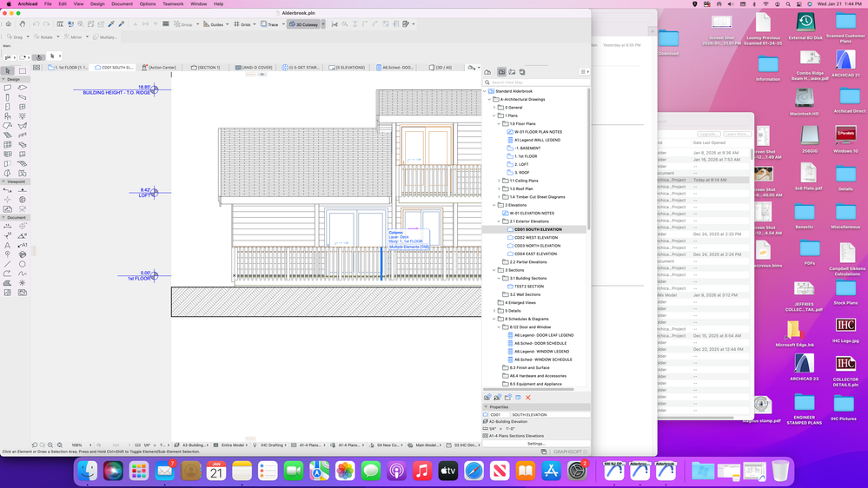
Task: Toggle the Trace reference
Action: [x=269, y=24]
